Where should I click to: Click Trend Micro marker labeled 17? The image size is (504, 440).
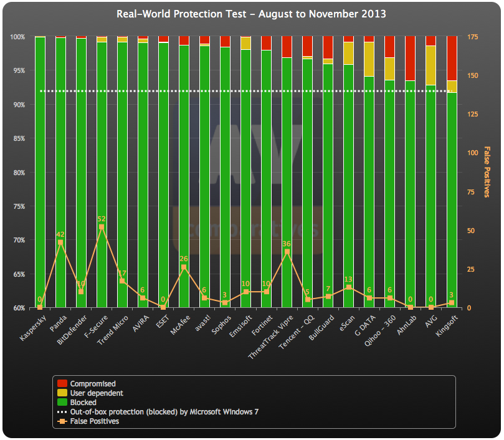pyautogui.click(x=122, y=281)
